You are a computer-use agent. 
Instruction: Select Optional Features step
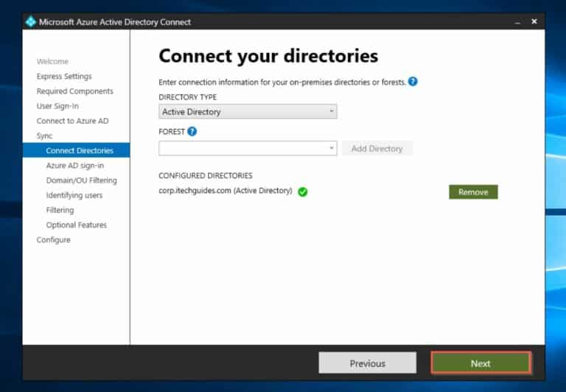pyautogui.click(x=76, y=225)
